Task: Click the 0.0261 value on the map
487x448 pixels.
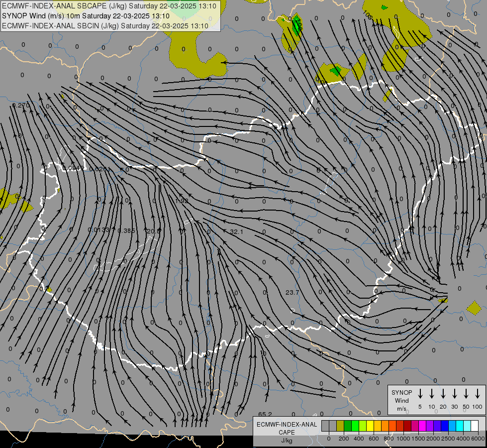Action: click(x=99, y=169)
